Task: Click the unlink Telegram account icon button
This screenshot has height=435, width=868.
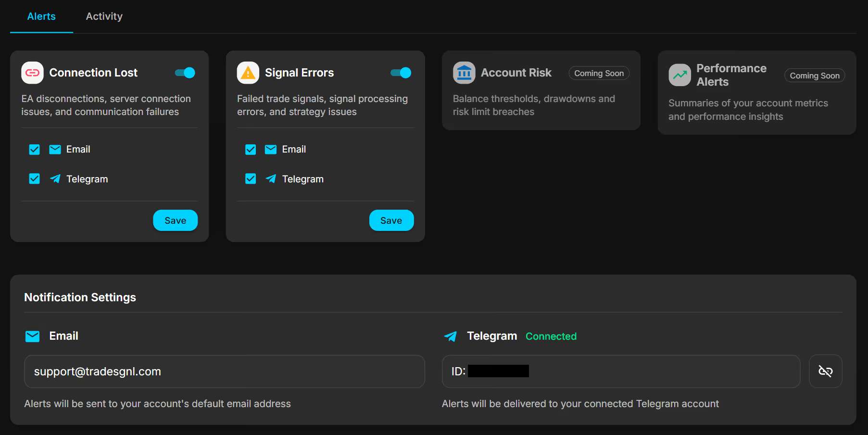Action: click(825, 371)
